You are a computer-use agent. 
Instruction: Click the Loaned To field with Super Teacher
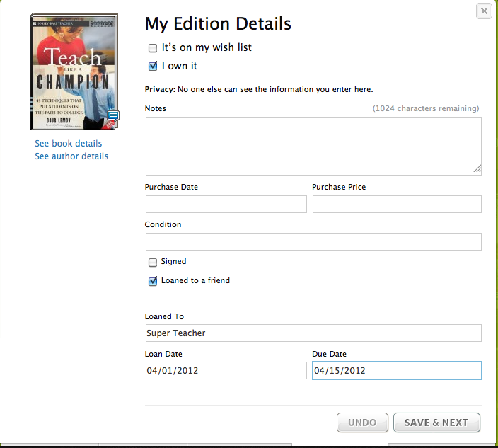click(x=313, y=333)
